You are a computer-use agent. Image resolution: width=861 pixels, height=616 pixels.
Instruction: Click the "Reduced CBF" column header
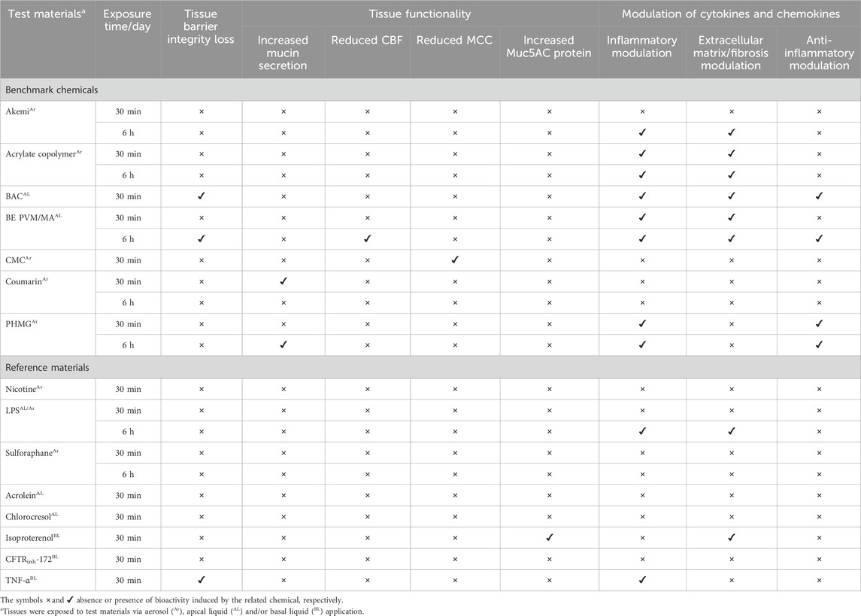coord(367,40)
